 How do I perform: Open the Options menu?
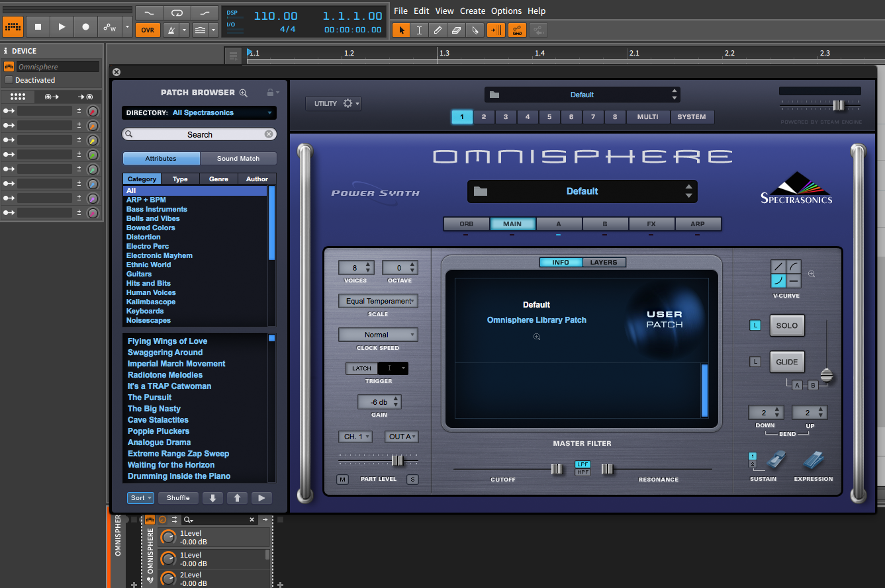point(506,11)
